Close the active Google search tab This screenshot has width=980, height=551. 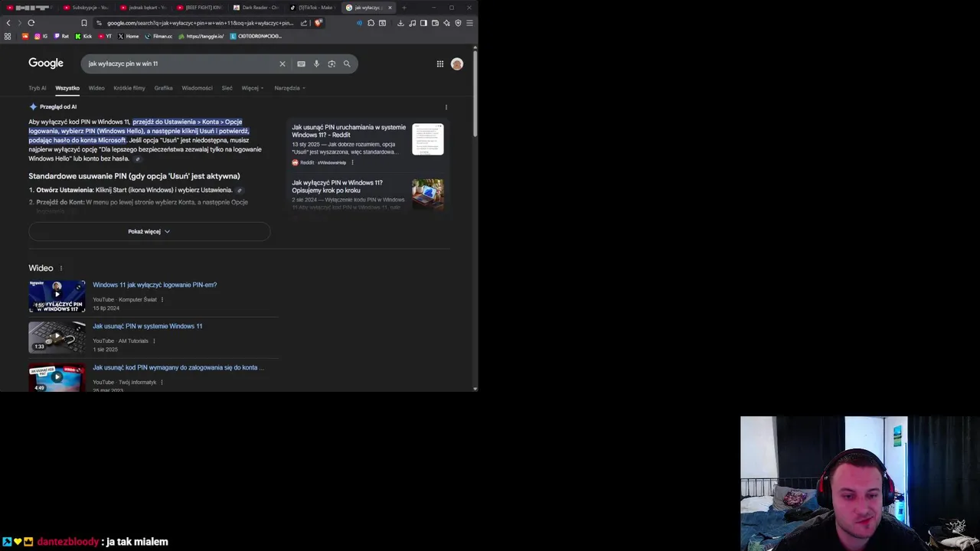coord(390,8)
